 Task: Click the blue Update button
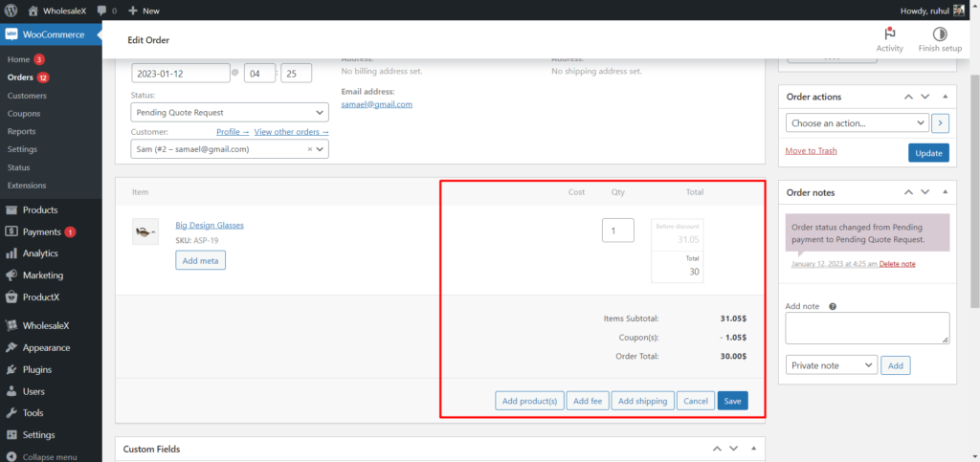(927, 153)
